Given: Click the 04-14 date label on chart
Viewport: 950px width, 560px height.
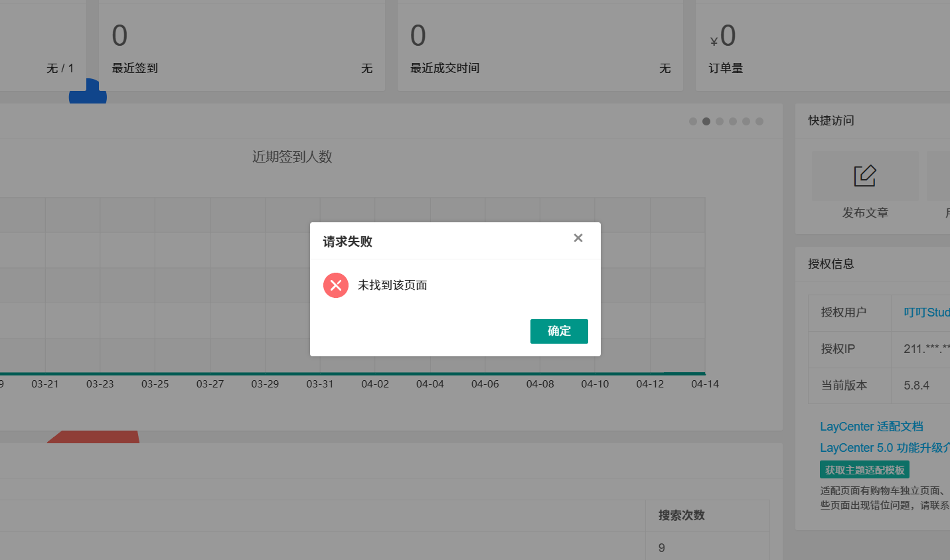Looking at the screenshot, I should point(704,384).
